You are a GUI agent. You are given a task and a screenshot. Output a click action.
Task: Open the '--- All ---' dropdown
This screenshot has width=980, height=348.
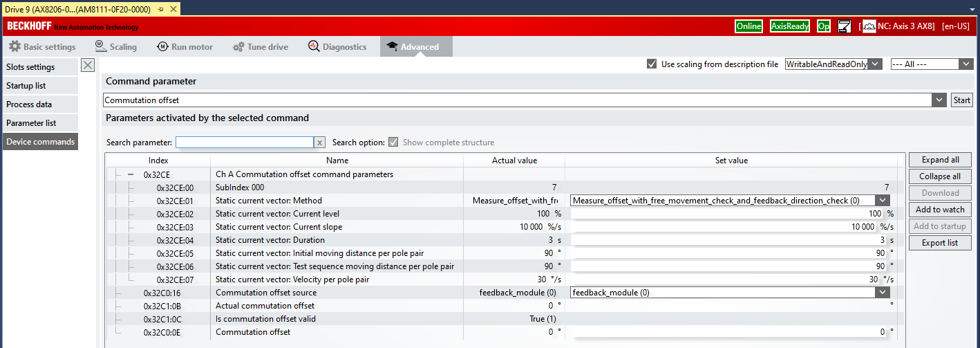pyautogui.click(x=966, y=64)
